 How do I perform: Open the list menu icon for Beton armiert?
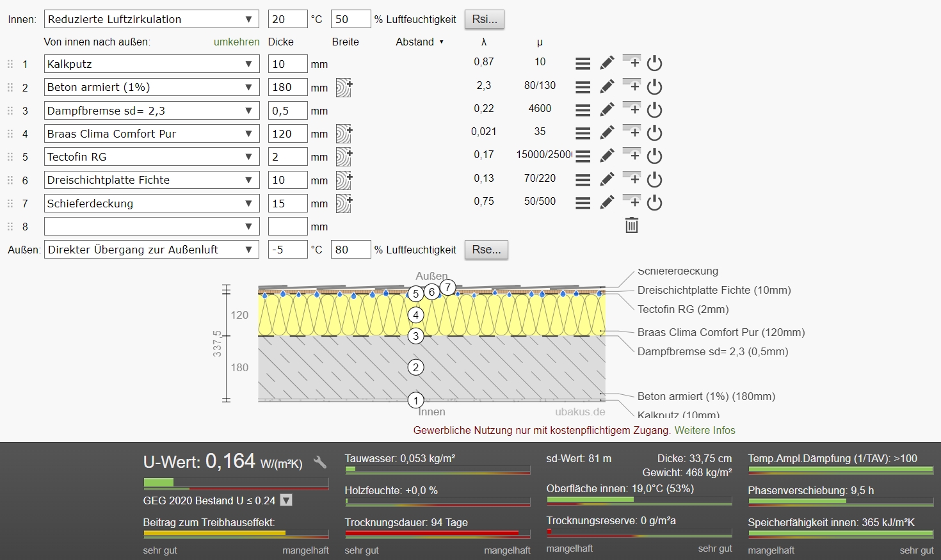pos(583,86)
